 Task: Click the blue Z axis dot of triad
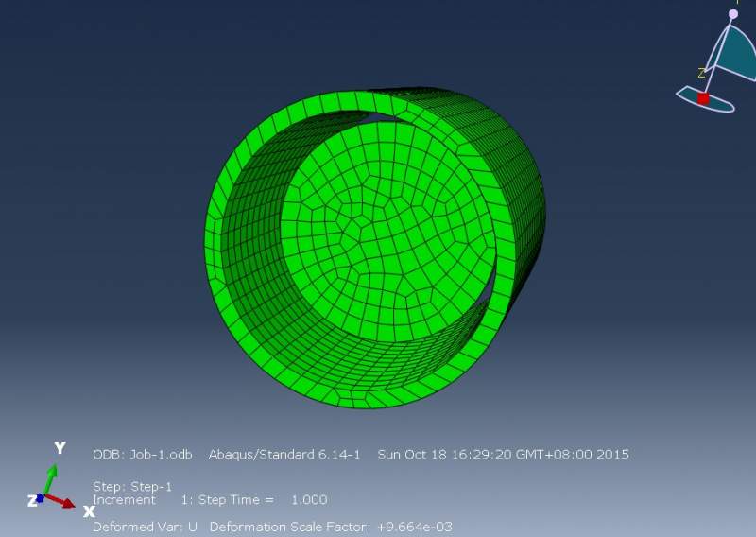point(41,498)
